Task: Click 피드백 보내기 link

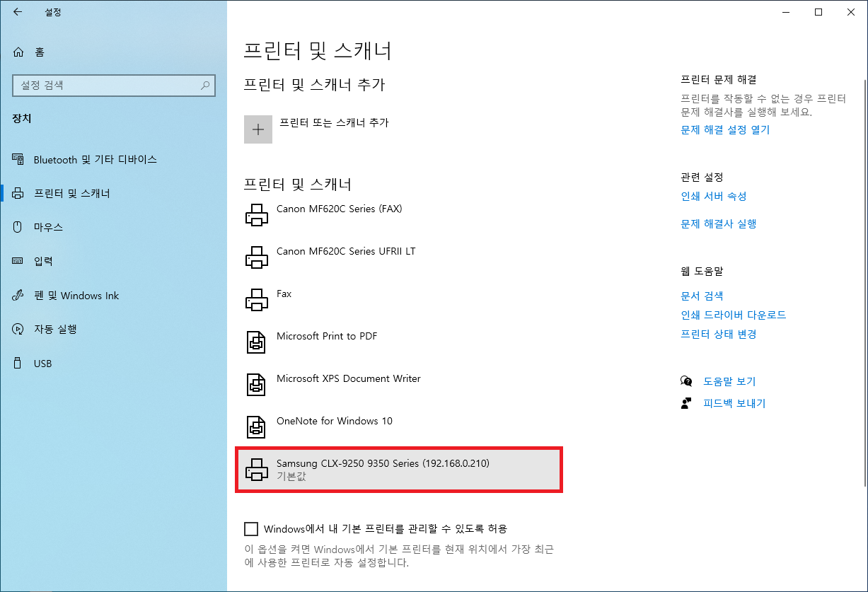Action: pos(734,403)
